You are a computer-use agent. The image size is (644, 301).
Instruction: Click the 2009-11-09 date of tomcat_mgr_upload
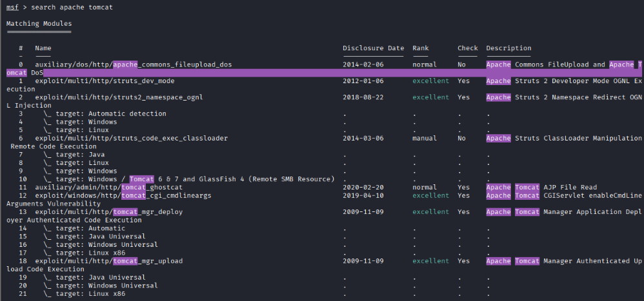click(363, 261)
